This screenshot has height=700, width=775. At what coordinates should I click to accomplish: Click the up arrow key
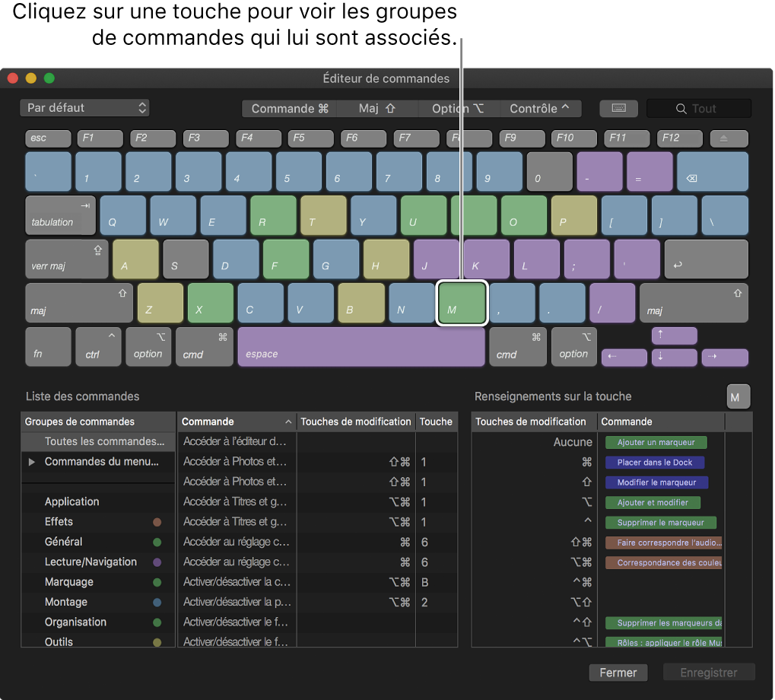point(674,336)
